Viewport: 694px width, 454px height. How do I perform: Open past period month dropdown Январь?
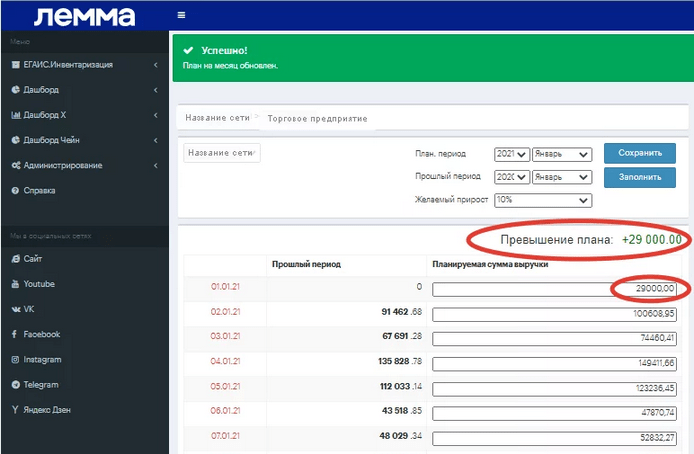pos(562,177)
